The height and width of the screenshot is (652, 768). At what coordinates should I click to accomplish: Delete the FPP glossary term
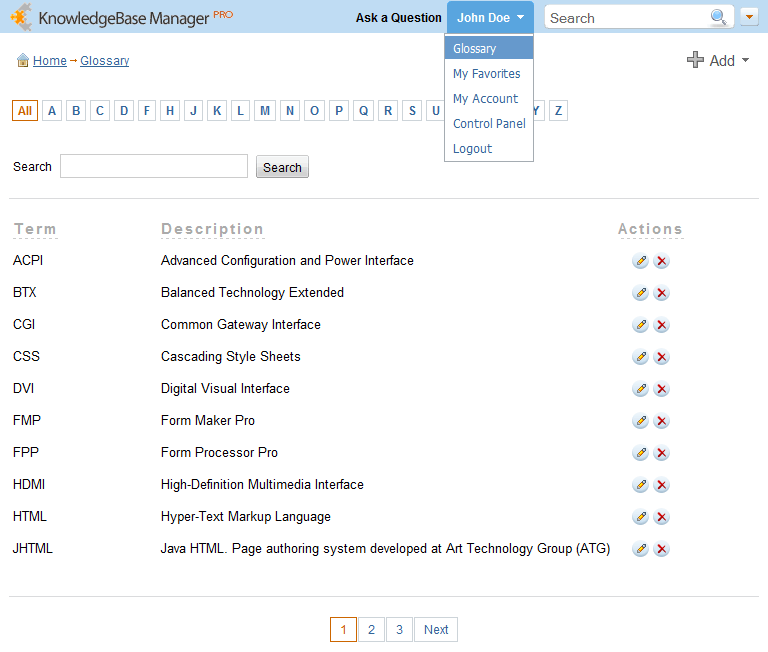click(x=661, y=453)
